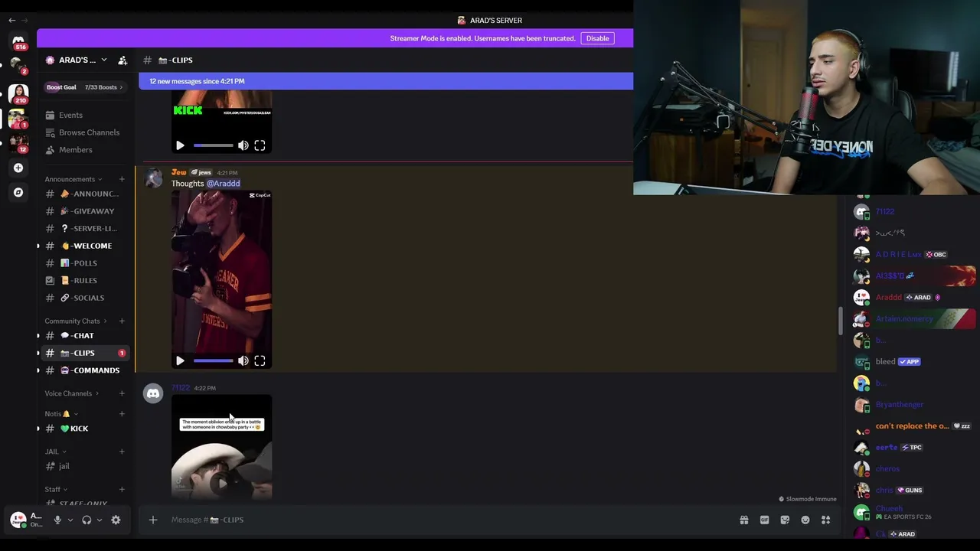Toggle microphone mute in user panel
Screen dimensions: 980x551
coord(57,520)
